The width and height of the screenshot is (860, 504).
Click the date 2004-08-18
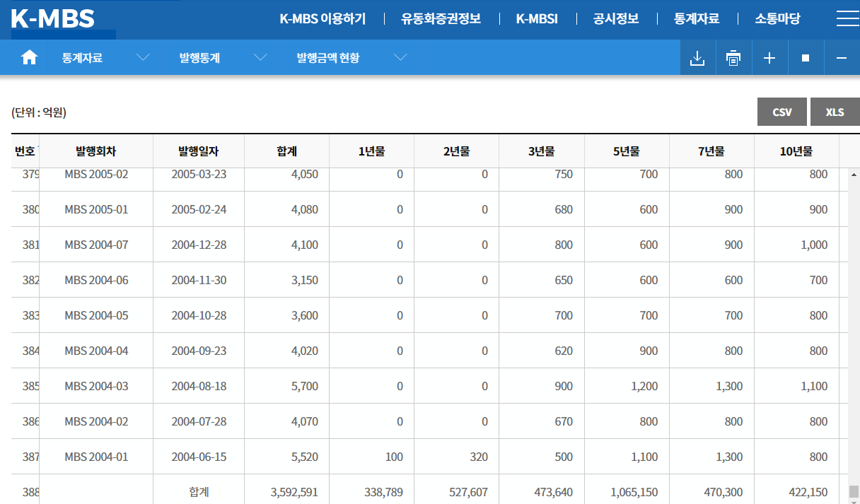(199, 386)
